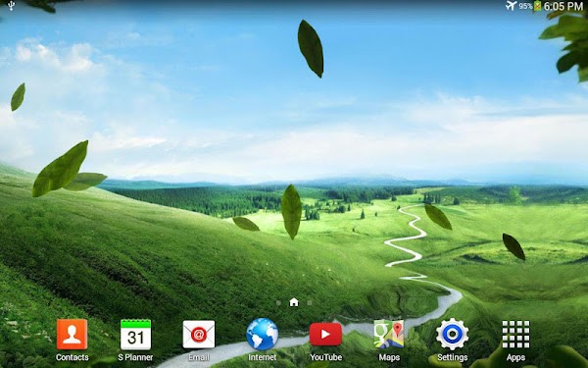Open the Settings gear icon
The image size is (588, 368).
click(x=452, y=335)
